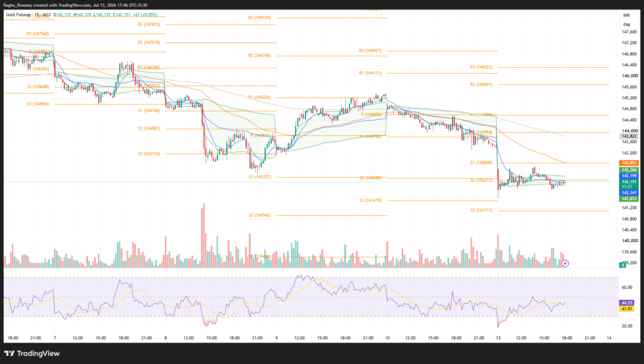Click the 141,200 price scale label
Viewport: 644px width, 364px height.
click(x=630, y=207)
